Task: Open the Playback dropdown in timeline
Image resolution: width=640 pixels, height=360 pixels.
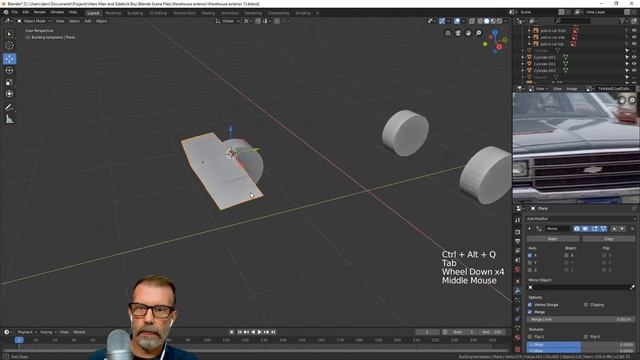Action: tap(27, 332)
